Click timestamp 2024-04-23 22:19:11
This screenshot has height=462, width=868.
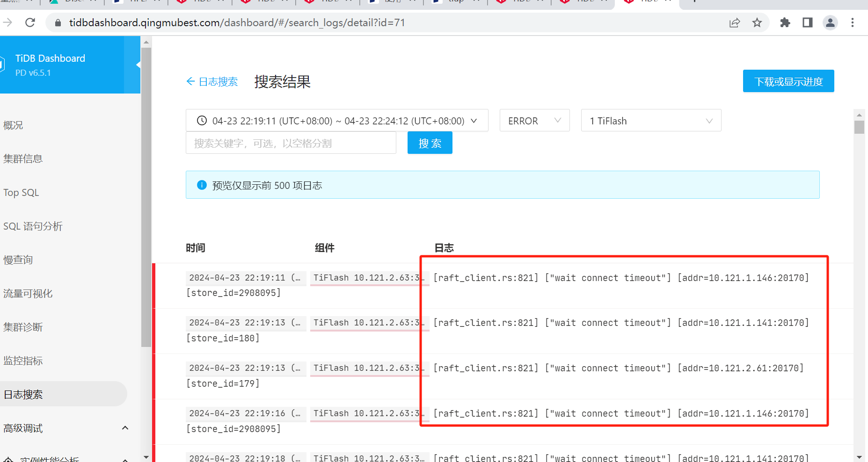click(246, 278)
